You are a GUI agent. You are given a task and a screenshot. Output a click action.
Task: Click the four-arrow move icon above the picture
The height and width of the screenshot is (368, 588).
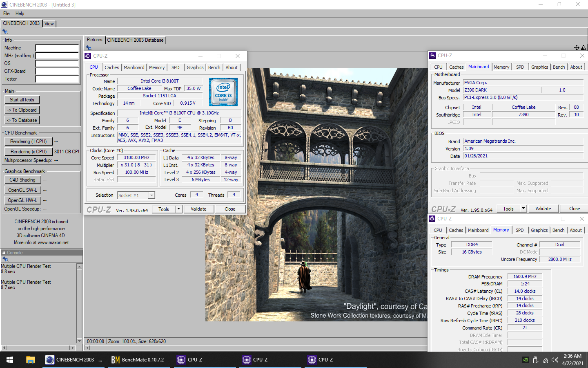577,48
